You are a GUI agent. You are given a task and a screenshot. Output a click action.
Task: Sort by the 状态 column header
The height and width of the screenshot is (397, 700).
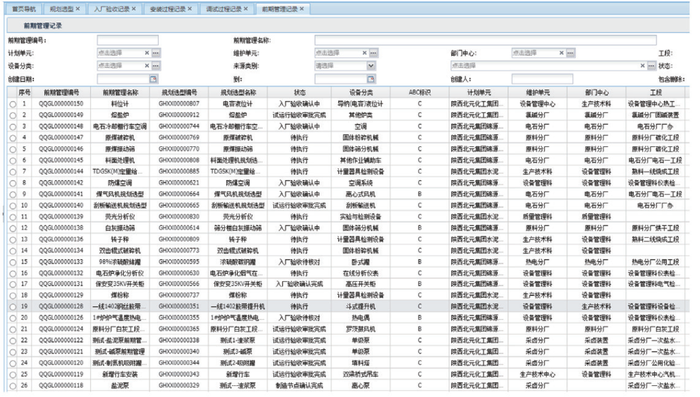pos(300,92)
